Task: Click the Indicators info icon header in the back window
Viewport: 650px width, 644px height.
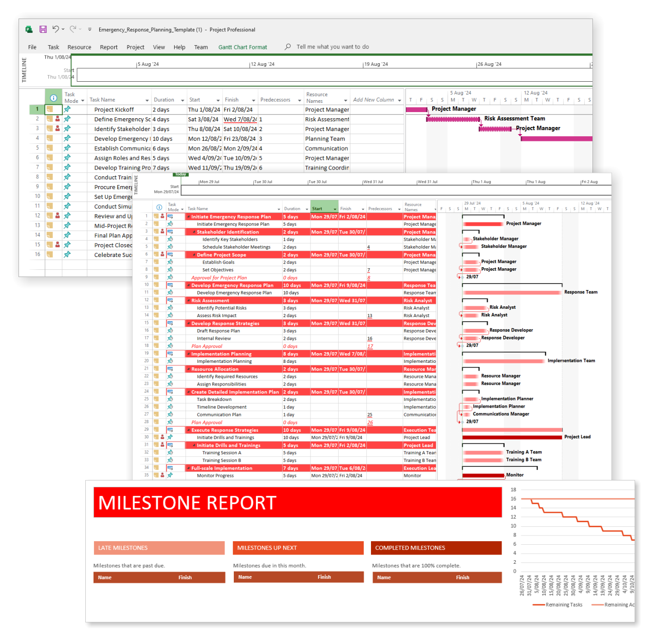Action: (x=53, y=98)
